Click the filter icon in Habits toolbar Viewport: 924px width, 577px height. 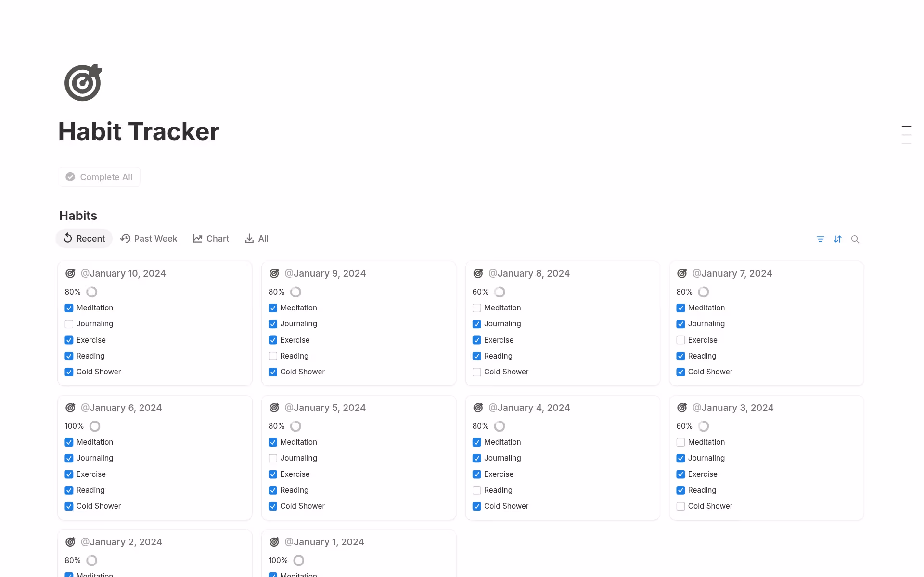click(821, 239)
